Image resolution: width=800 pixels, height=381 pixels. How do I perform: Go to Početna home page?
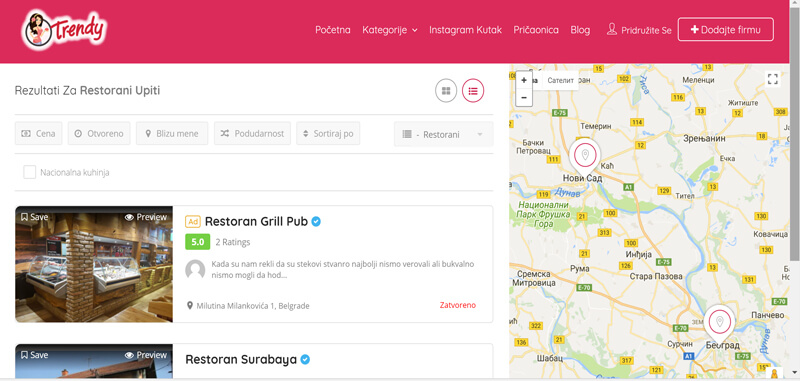click(x=333, y=30)
